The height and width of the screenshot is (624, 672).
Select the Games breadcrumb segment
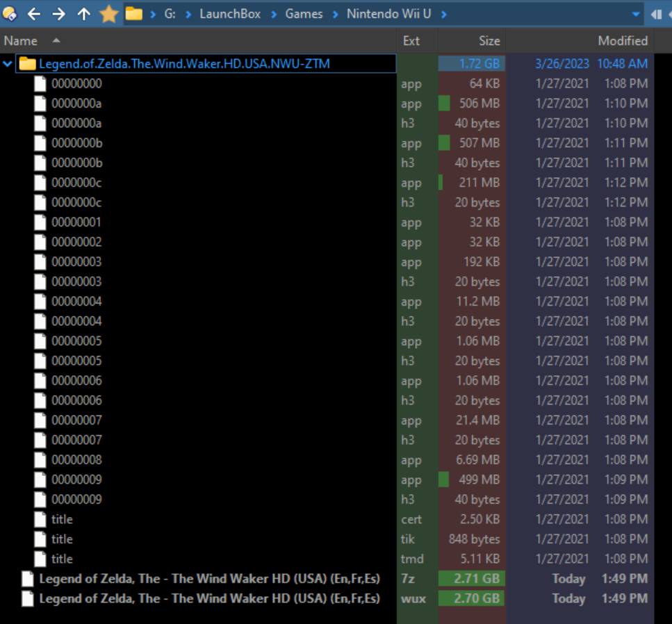(304, 14)
